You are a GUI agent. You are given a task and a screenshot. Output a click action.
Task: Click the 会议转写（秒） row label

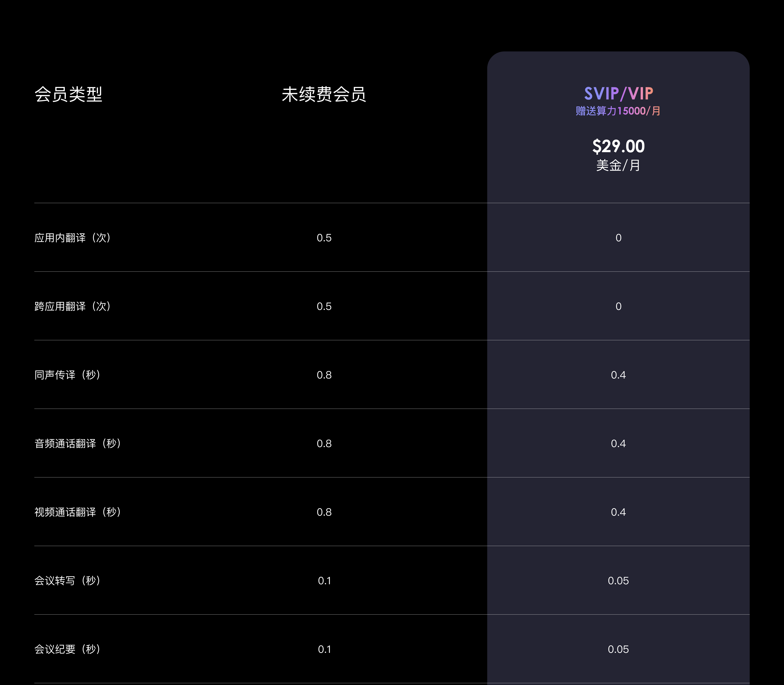68,581
